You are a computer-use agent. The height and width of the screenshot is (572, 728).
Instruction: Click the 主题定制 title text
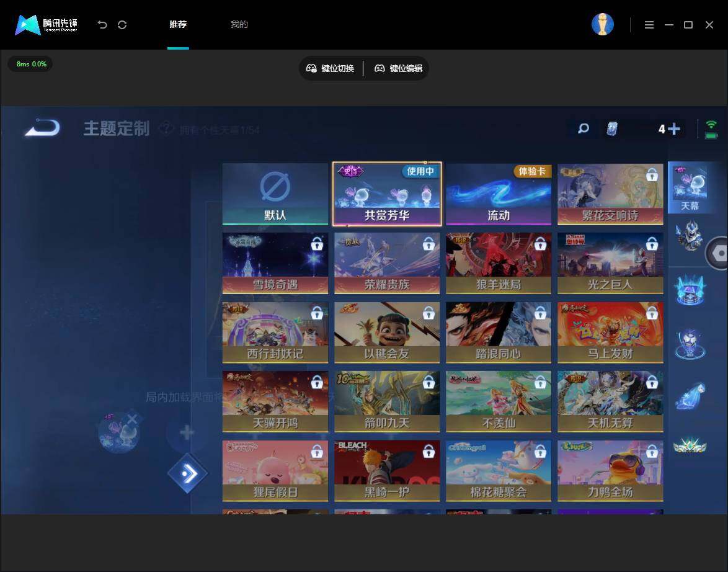pos(117,128)
